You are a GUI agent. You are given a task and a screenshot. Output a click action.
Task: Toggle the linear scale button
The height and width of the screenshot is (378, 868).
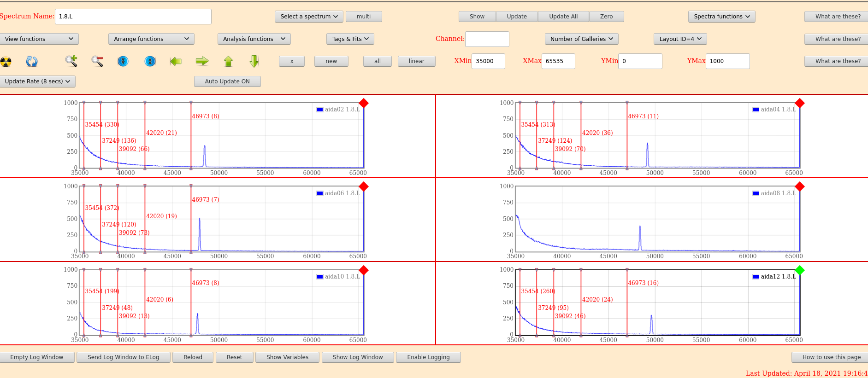point(416,61)
